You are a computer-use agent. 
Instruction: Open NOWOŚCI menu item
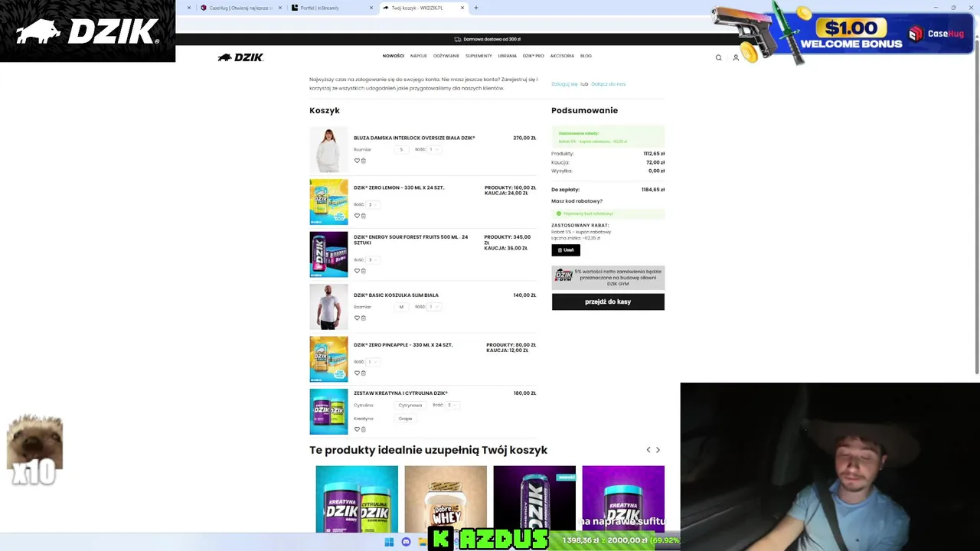[x=394, y=56]
